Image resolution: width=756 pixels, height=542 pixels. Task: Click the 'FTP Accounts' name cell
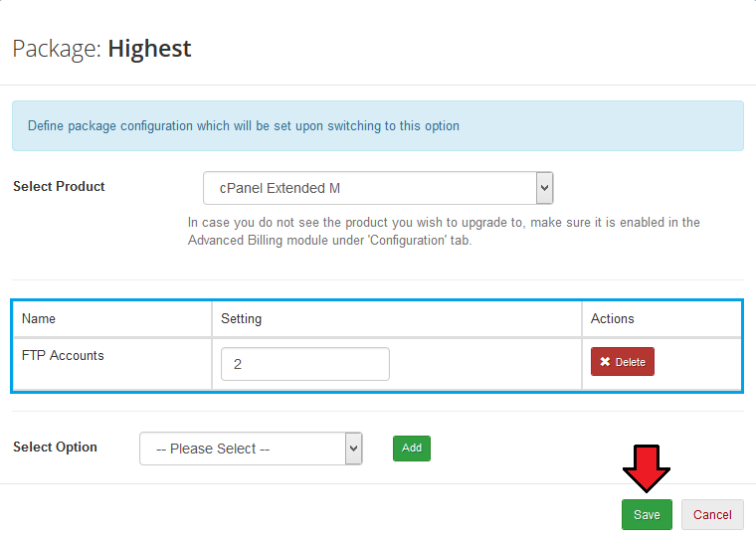click(x=111, y=364)
